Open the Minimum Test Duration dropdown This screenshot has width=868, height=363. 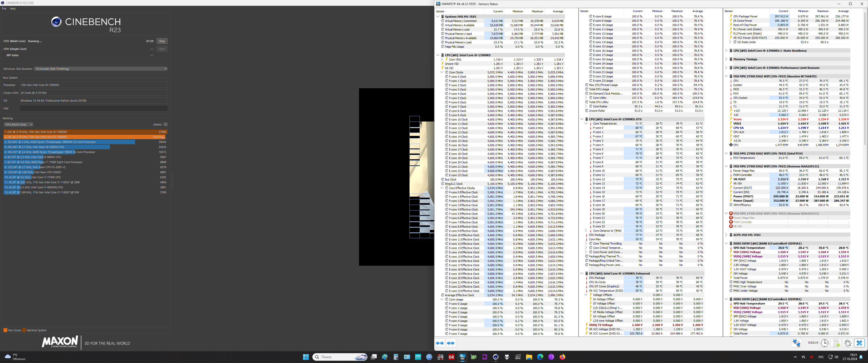tap(100, 69)
